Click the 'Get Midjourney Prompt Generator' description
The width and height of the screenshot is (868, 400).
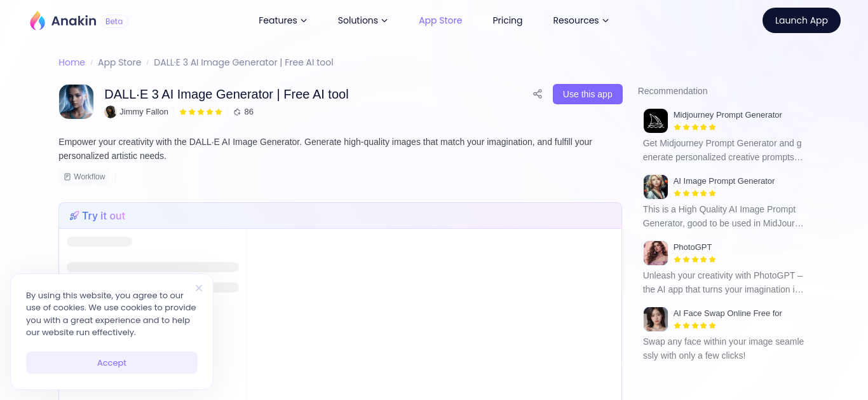[x=723, y=150]
